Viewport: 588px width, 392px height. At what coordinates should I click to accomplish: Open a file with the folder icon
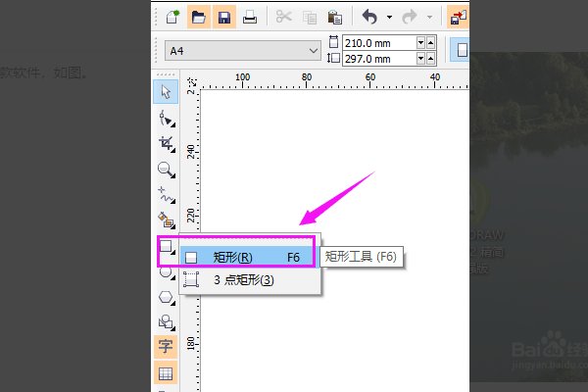point(198,18)
